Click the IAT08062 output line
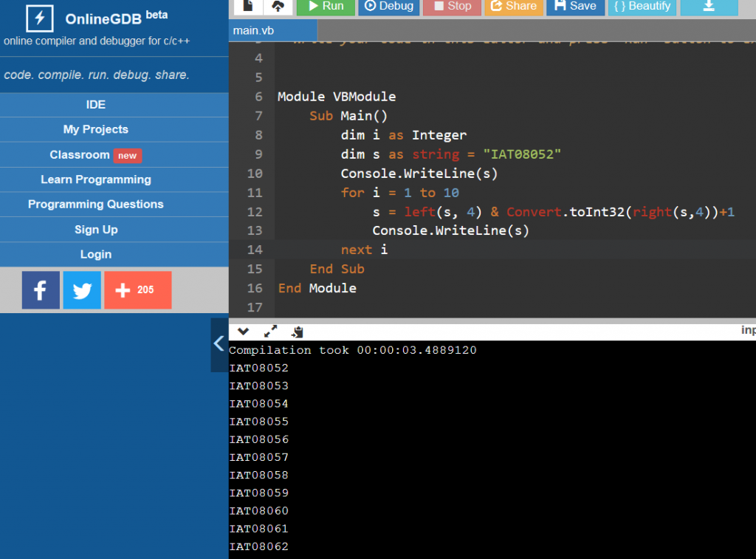This screenshot has width=756, height=559. point(259,546)
